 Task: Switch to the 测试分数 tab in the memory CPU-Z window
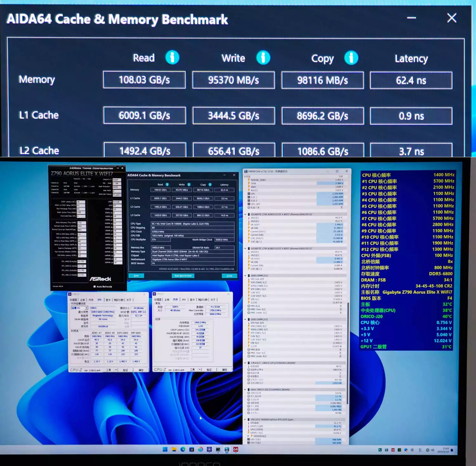tap(203, 300)
